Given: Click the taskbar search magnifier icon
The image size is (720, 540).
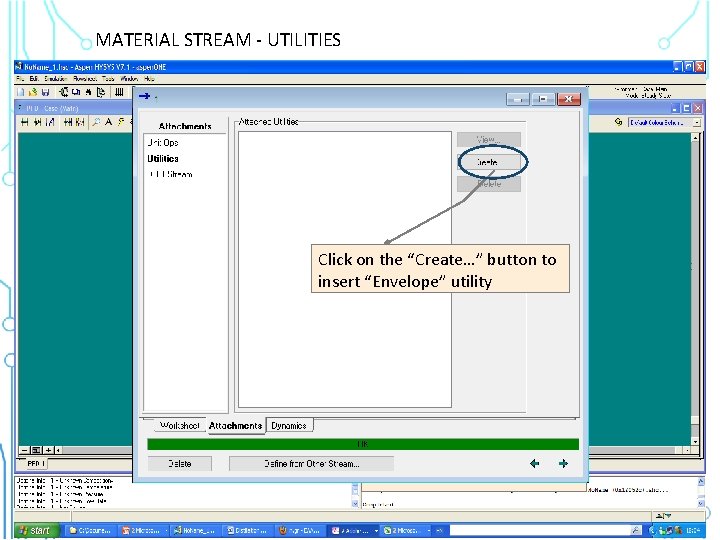Looking at the screenshot, I should click(636, 530).
